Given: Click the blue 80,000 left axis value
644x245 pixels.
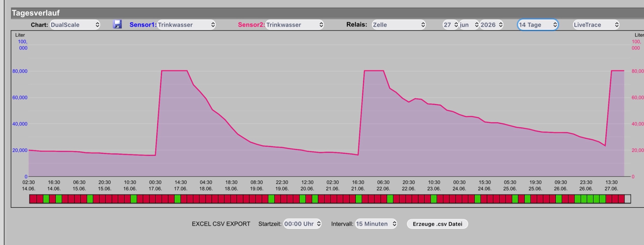Looking at the screenshot, I should [x=20, y=71].
